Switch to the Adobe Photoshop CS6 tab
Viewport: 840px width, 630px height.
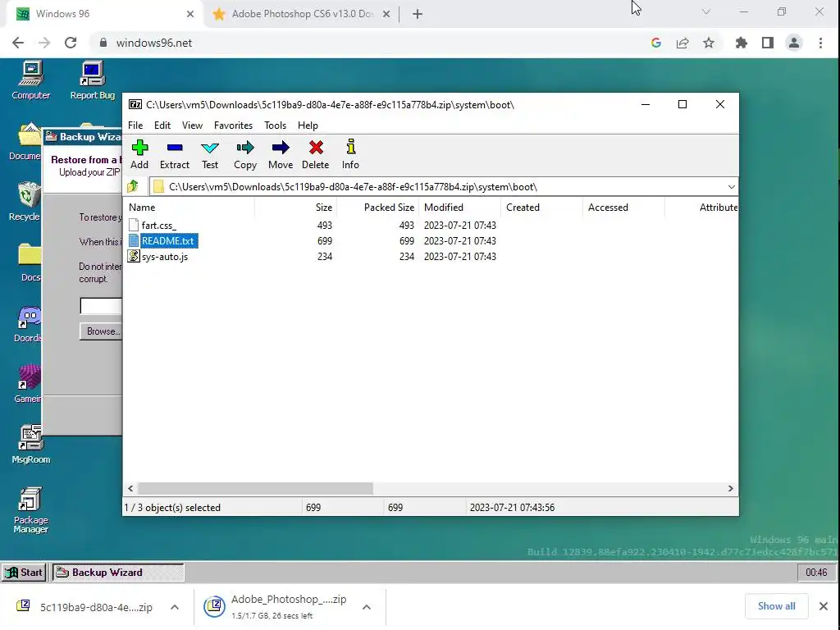pos(301,14)
